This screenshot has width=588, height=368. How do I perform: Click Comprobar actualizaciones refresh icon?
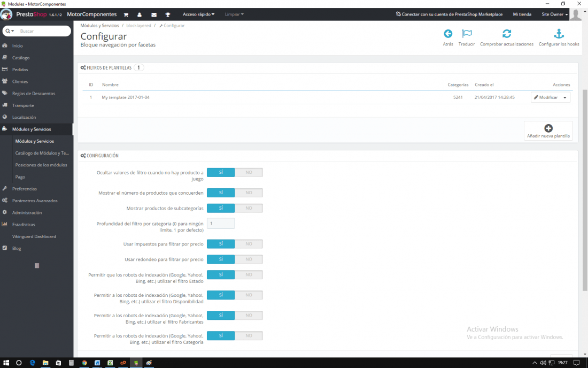(x=507, y=34)
